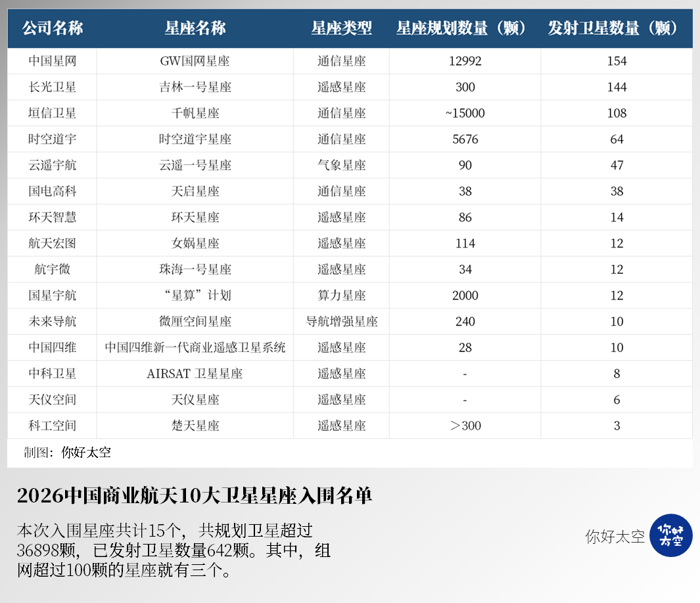
Task: Click the ~15000 planned quantity cell
Action: (465, 113)
